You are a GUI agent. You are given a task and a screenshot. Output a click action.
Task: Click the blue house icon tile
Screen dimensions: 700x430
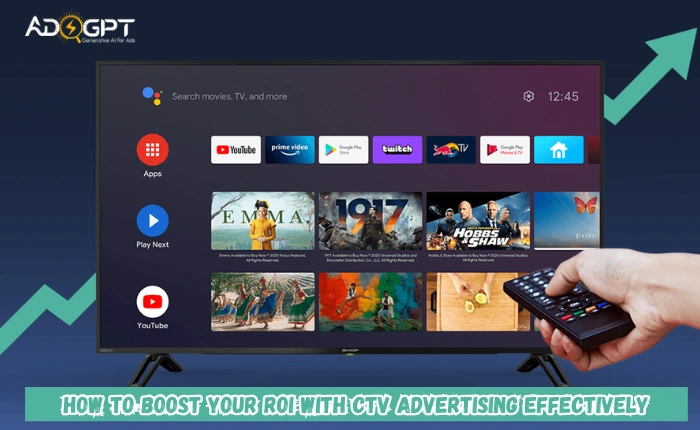558,150
